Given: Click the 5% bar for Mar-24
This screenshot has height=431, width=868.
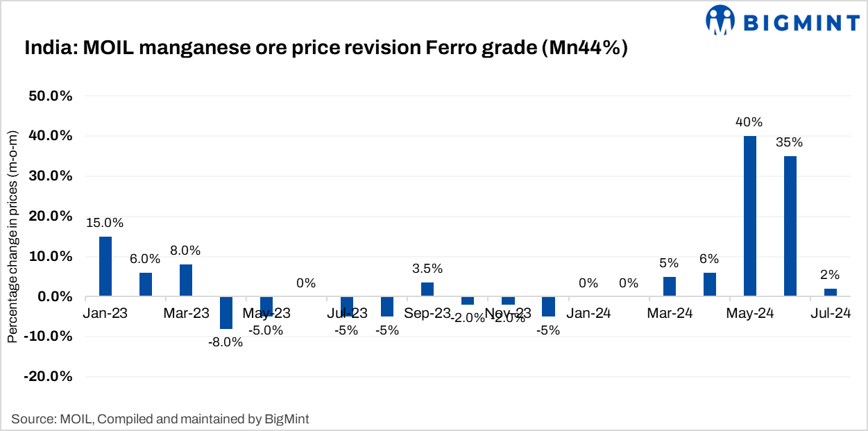Looking at the screenshot, I should click(670, 287).
